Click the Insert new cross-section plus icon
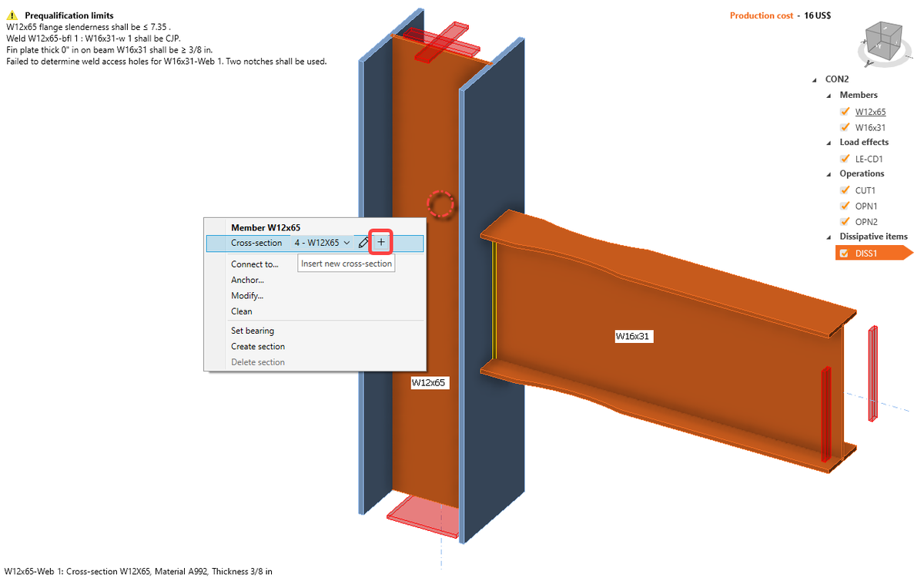The height and width of the screenshot is (578, 924). pos(380,242)
